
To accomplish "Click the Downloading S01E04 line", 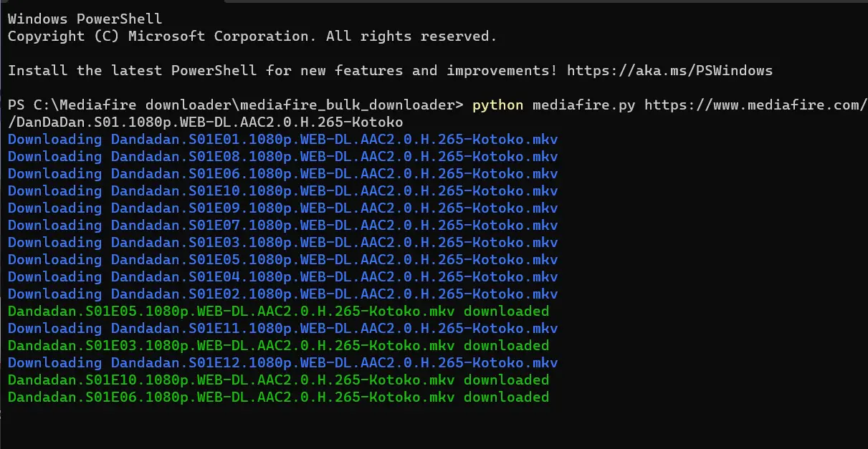I will click(283, 277).
